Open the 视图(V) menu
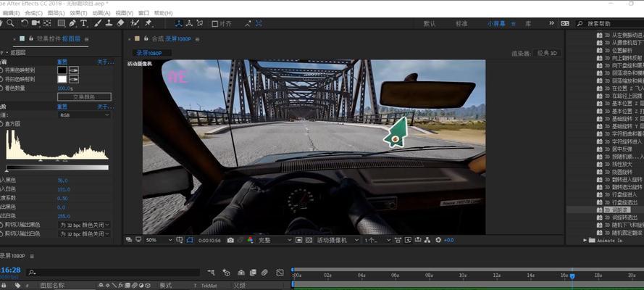Viewport: 644px width, 290px height. pyautogui.click(x=124, y=13)
